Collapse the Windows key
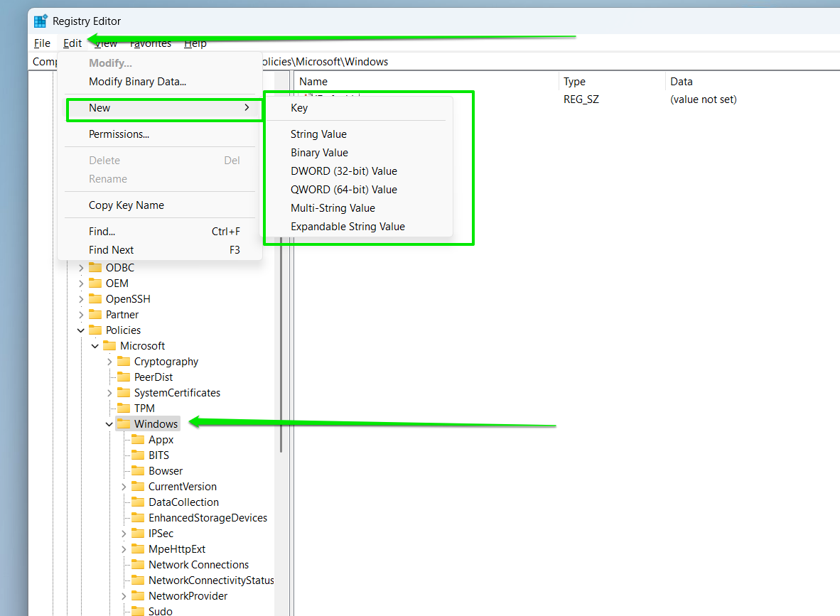The image size is (840, 616). point(109,424)
